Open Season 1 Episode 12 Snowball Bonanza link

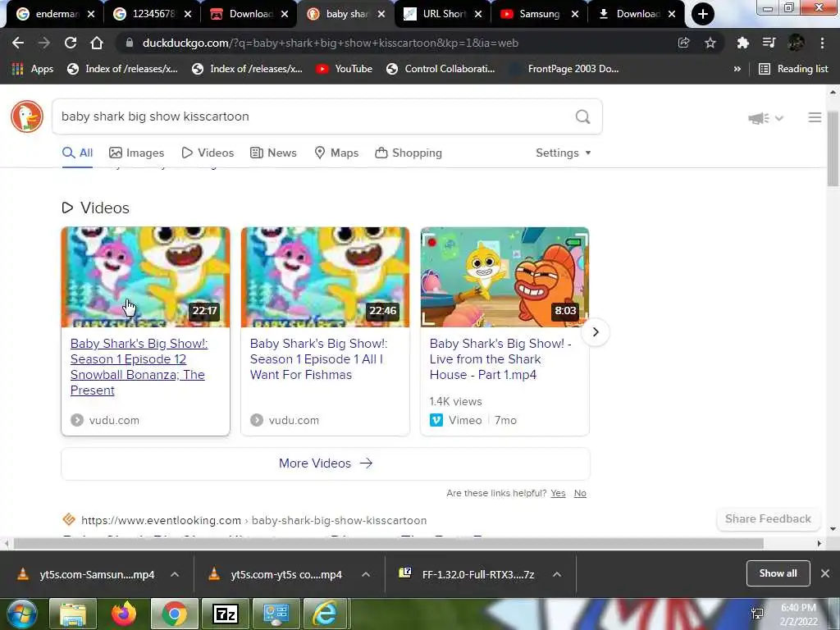point(139,367)
